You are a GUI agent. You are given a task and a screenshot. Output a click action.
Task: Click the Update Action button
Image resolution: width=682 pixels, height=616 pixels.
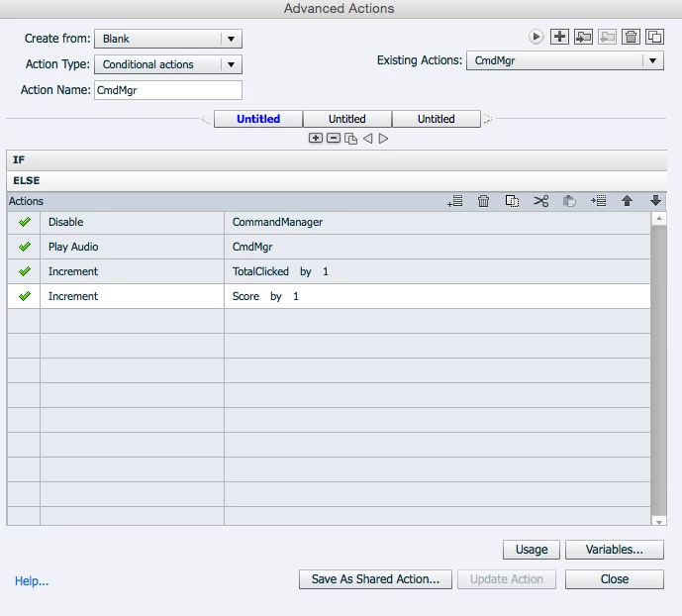(x=507, y=579)
